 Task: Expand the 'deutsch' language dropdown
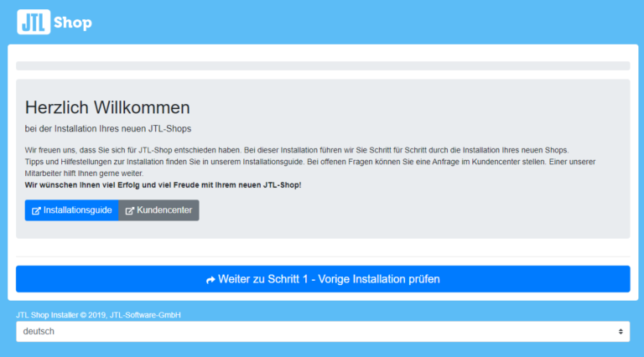(323, 332)
